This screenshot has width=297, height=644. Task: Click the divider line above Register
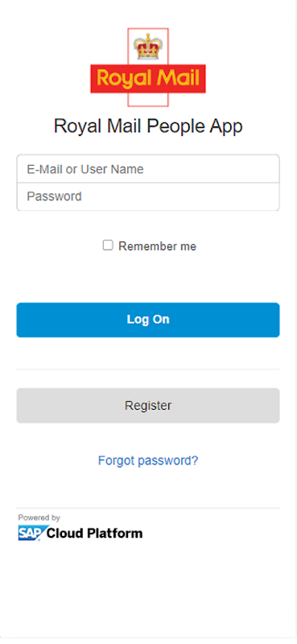tap(148, 369)
